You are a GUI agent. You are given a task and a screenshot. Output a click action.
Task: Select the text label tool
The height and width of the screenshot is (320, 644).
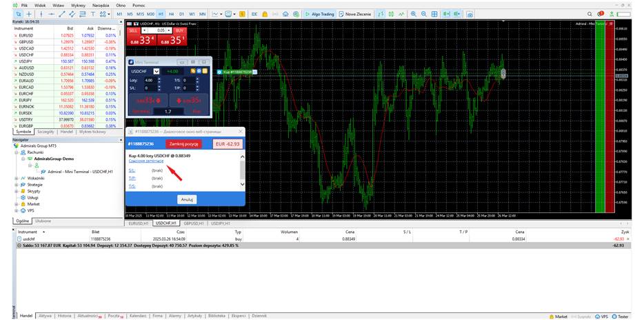(x=93, y=14)
